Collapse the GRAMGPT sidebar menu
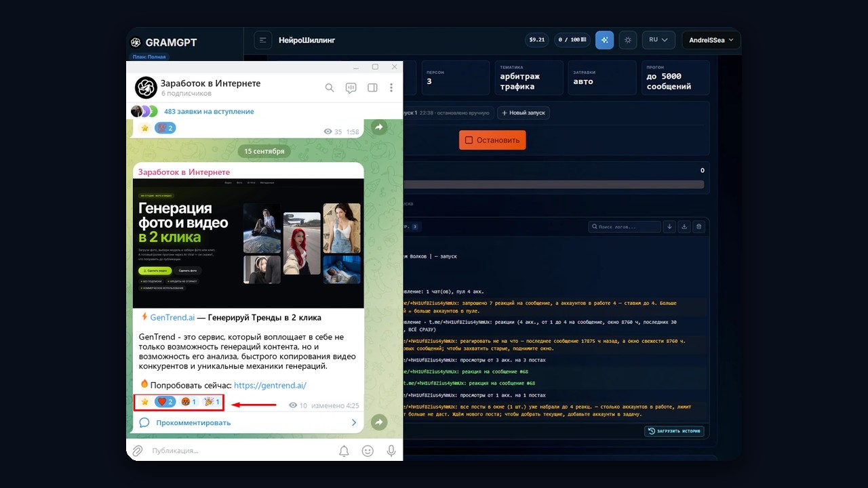The height and width of the screenshot is (488, 868). (x=263, y=40)
